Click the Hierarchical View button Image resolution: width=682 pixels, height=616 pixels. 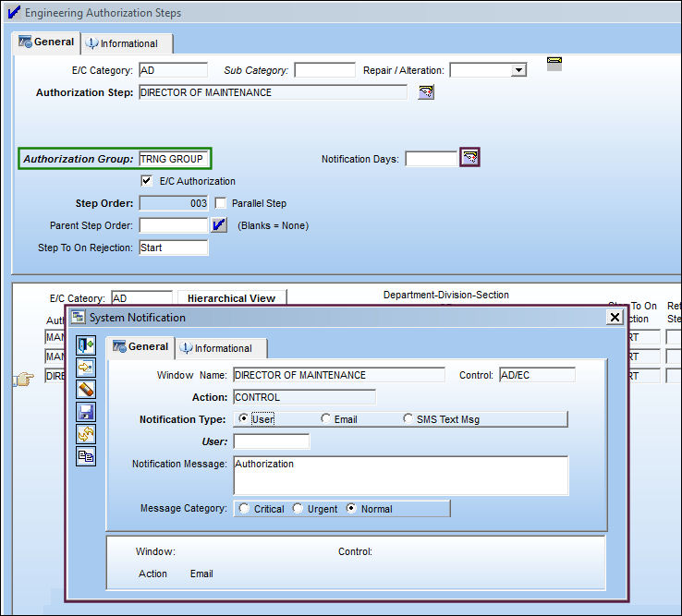coord(232,298)
